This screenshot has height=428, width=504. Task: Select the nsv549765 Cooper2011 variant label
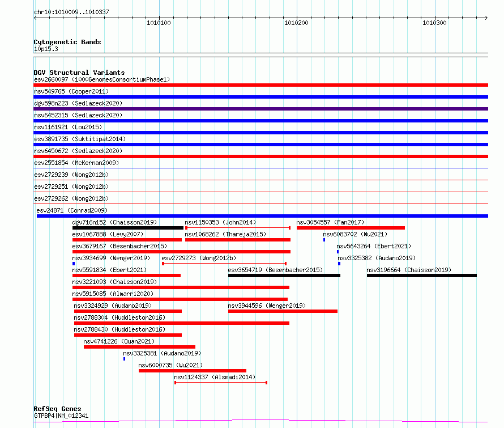(x=71, y=91)
